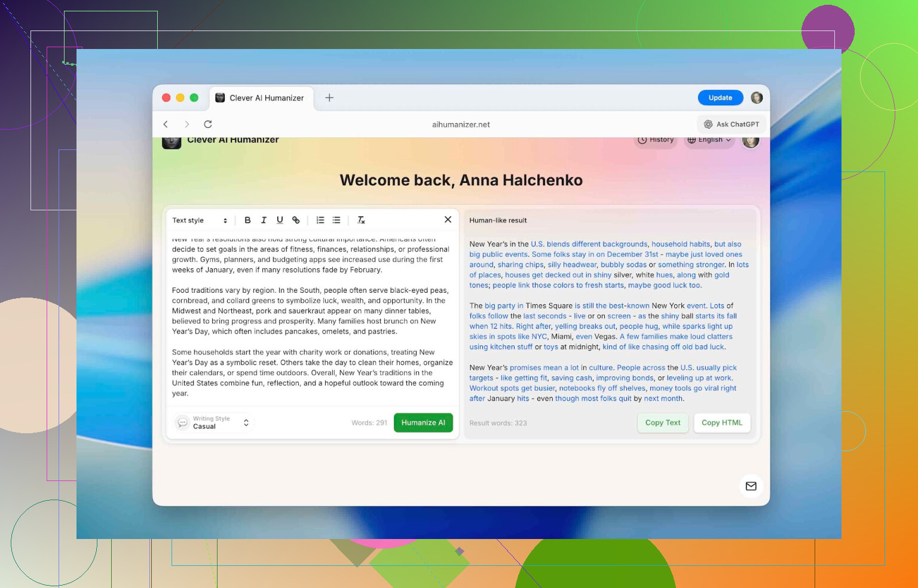
Task: Open the Text style dropdown
Action: coord(200,220)
